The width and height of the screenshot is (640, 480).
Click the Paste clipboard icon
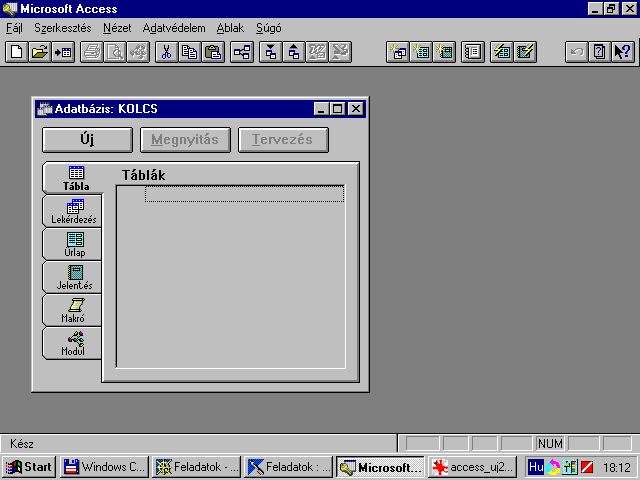(x=213, y=52)
